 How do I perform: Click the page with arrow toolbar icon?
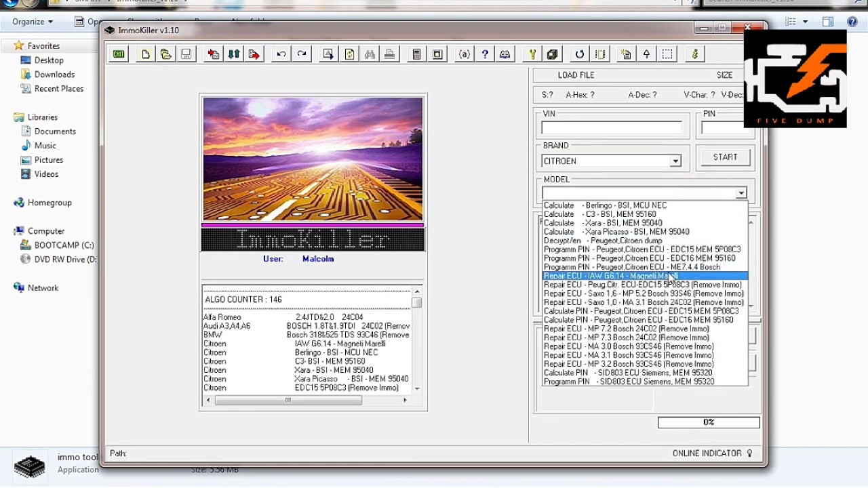[x=329, y=54]
